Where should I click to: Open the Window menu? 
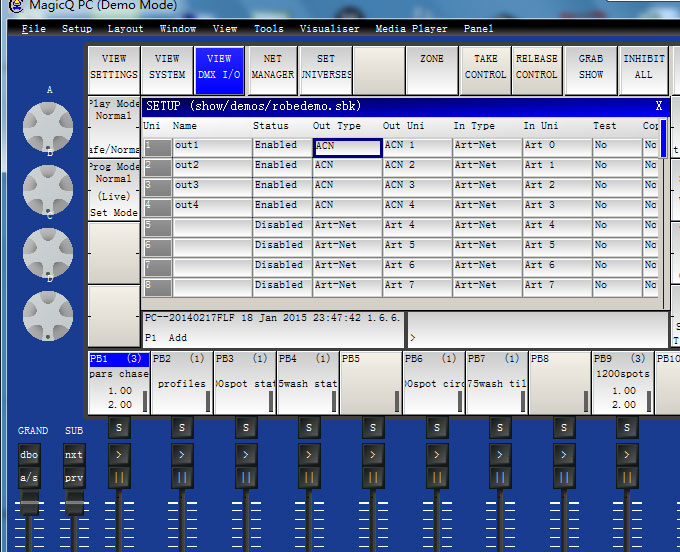(178, 29)
